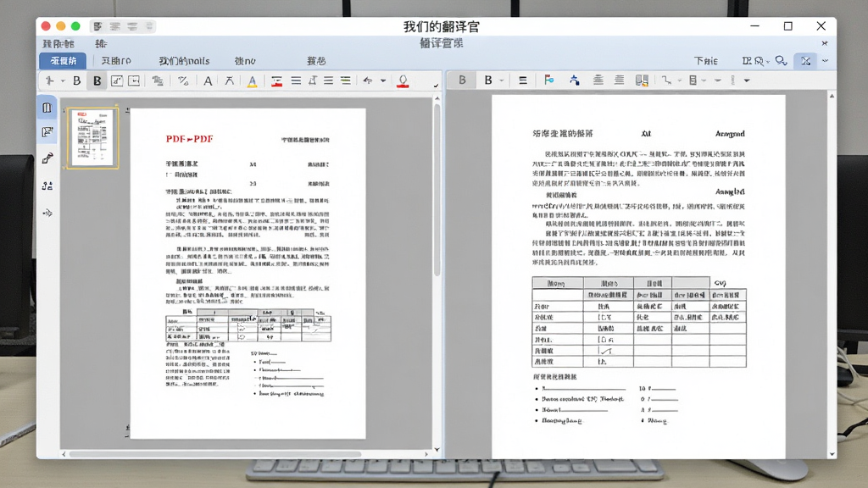This screenshot has height=488, width=868.
Task: Toggle the highlighted crossed-arrows icon at top right
Action: (x=805, y=61)
